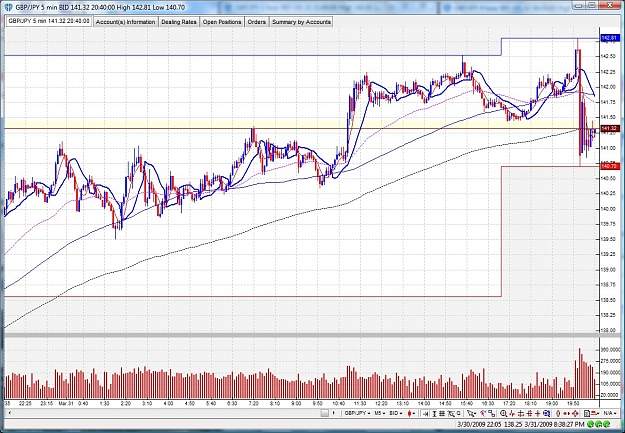
Task: Open the BID price type dropdown
Action: coord(396,413)
